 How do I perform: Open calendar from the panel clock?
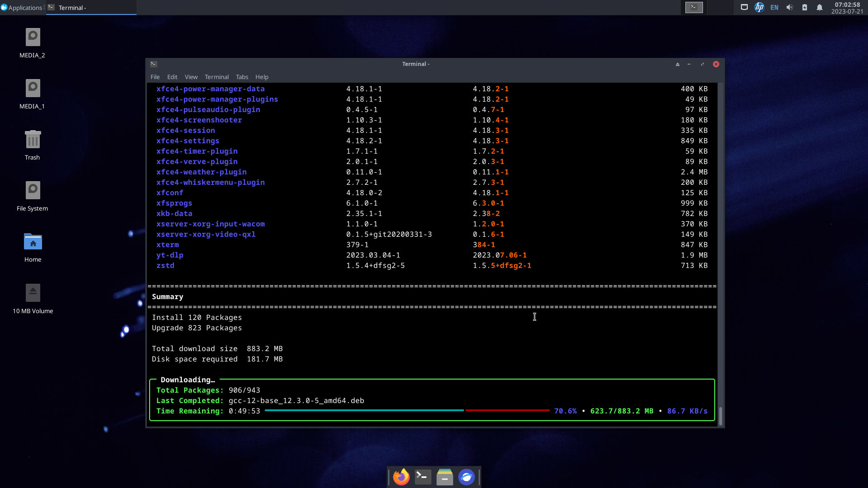click(847, 8)
